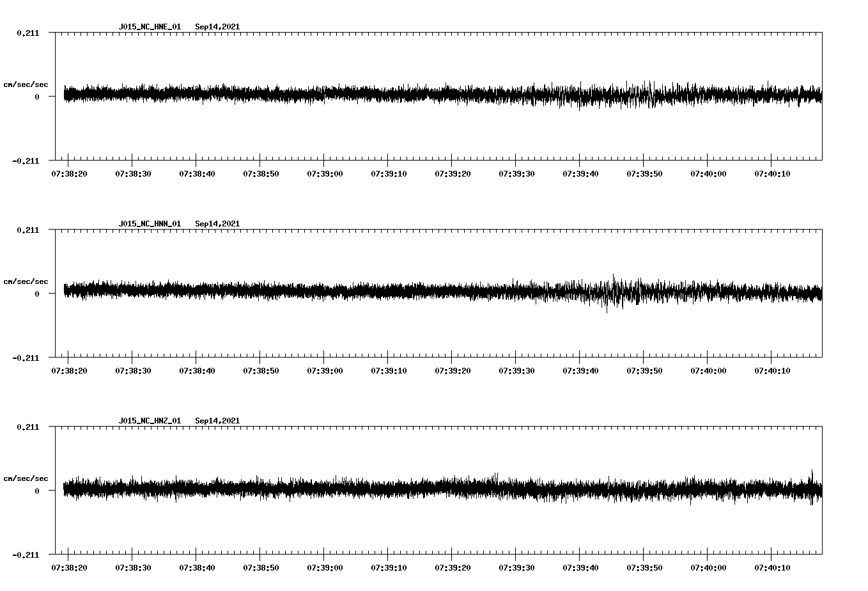Click the J015_NC_HNZ_01 channel title
The height and width of the screenshot is (591, 868).
[150, 421]
